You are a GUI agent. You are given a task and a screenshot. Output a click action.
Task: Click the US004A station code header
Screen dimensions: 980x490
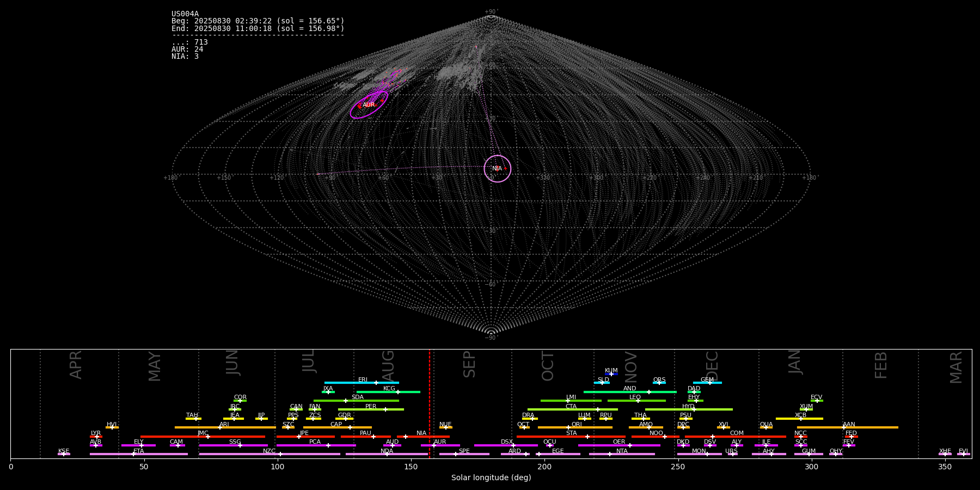(185, 14)
